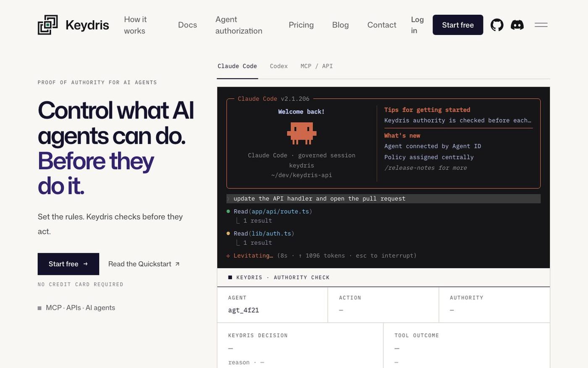Click the 'reason · —' line

[x=246, y=363]
